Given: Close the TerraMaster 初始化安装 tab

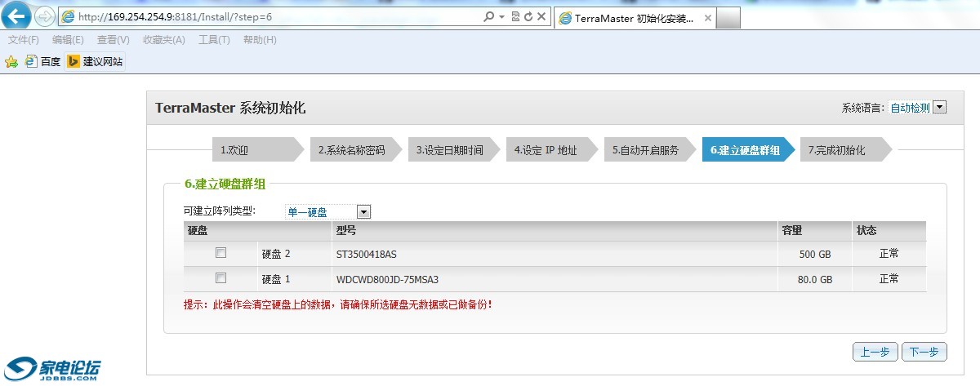Looking at the screenshot, I should pos(707,17).
